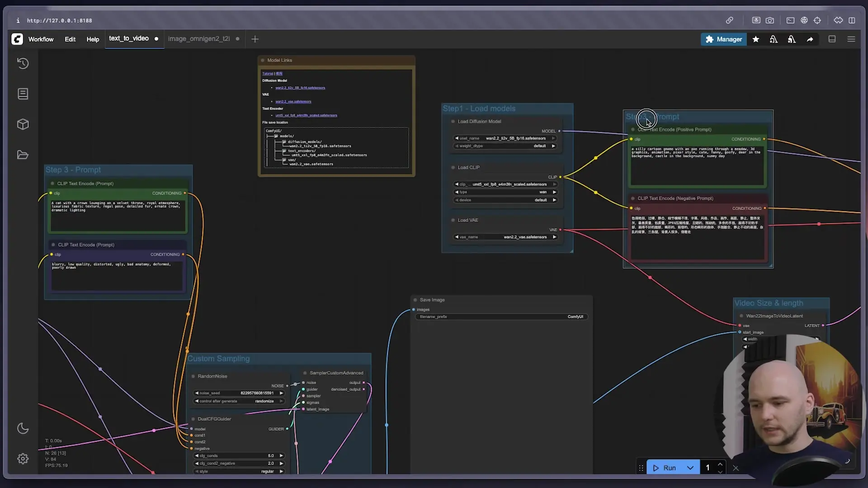
Task: Click the noise_seed value field
Action: 239,393
